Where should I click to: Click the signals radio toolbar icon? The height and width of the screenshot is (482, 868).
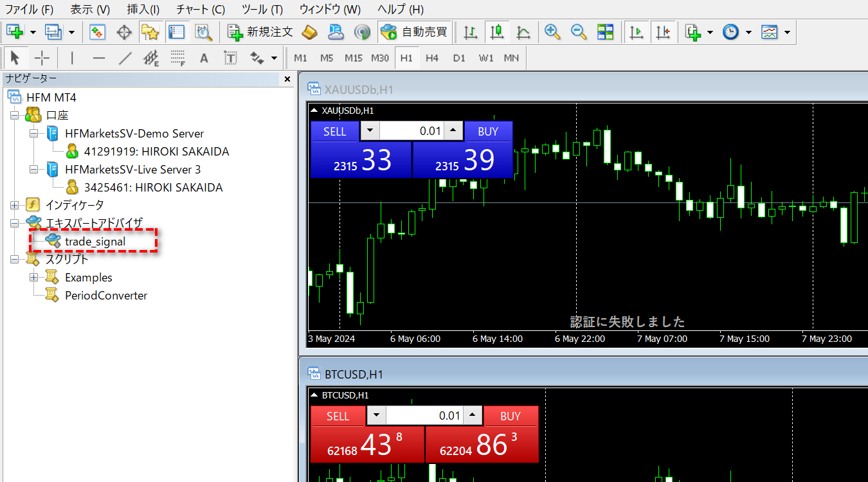click(363, 31)
